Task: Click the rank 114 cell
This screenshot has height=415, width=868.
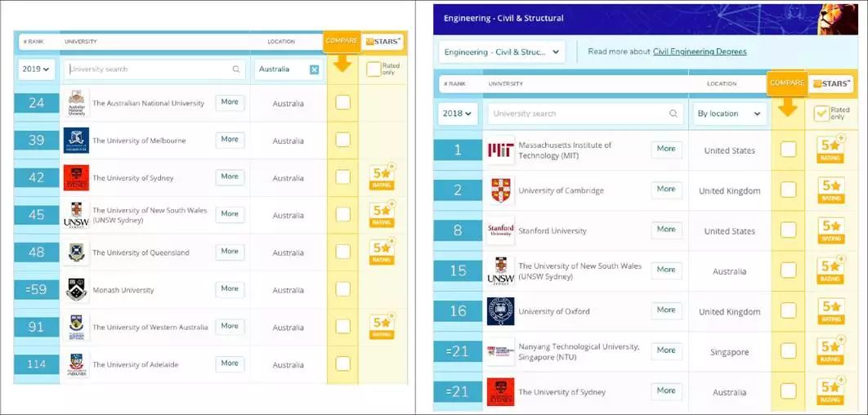Action: 37,364
